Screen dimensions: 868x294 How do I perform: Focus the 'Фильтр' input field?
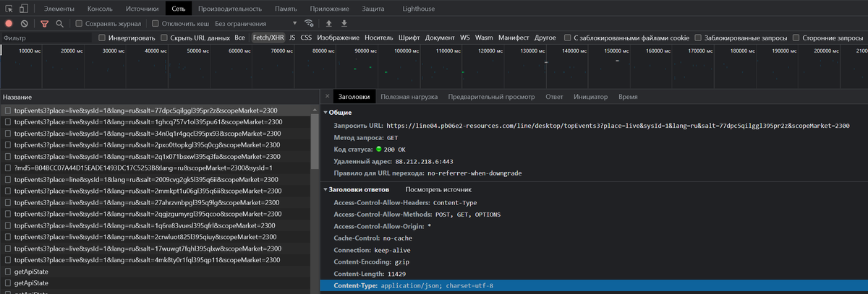pos(47,38)
